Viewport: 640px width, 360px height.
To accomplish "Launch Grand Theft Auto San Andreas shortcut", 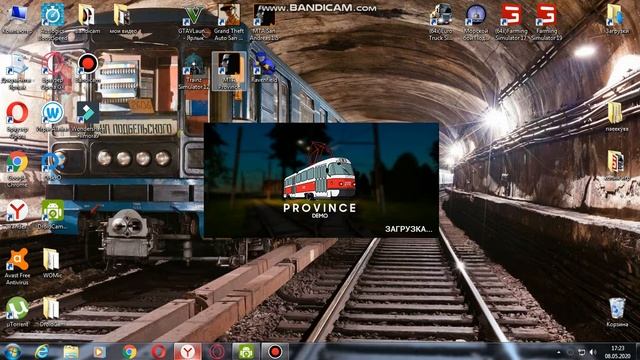I will point(229,21).
